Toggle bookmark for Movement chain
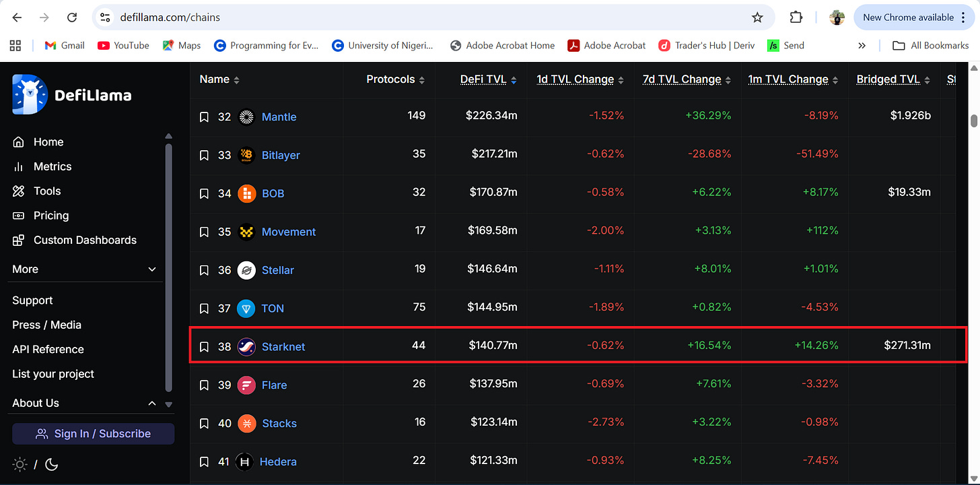This screenshot has height=485, width=980. pyautogui.click(x=205, y=232)
